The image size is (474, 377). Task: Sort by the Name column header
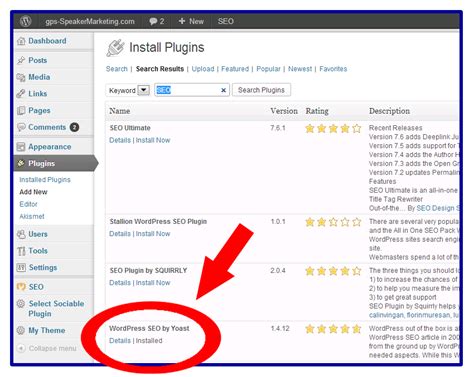120,111
